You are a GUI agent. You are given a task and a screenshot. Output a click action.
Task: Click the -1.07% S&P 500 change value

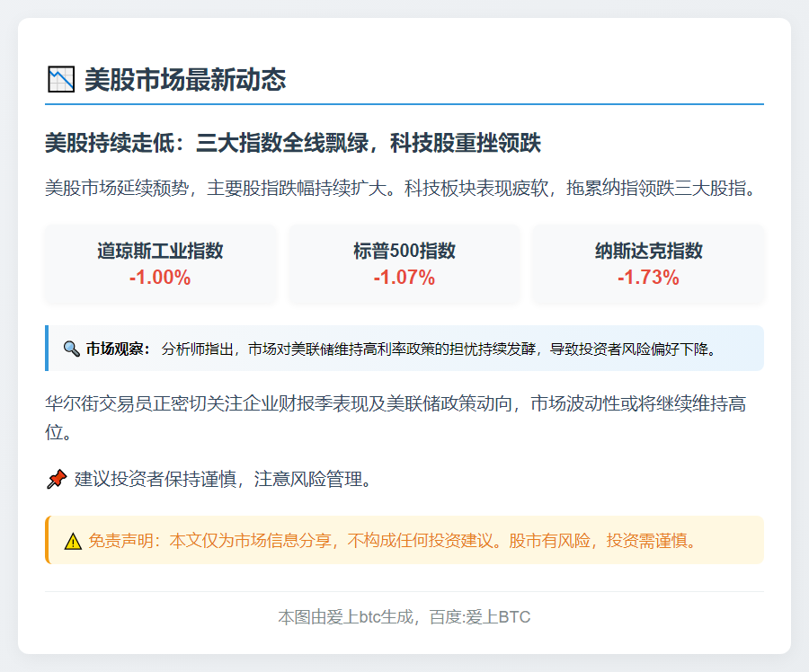pos(404,278)
